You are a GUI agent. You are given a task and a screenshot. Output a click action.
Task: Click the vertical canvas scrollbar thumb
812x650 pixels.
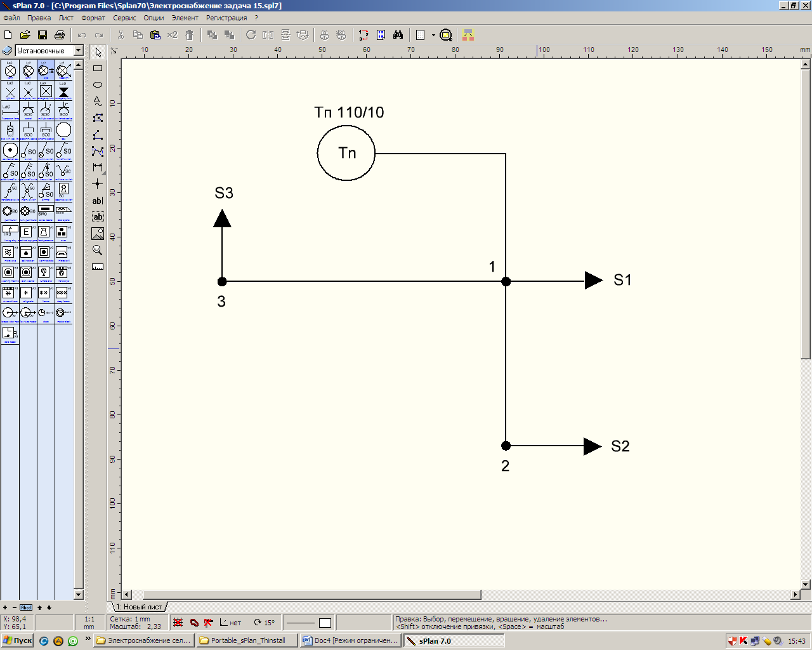coord(806,213)
